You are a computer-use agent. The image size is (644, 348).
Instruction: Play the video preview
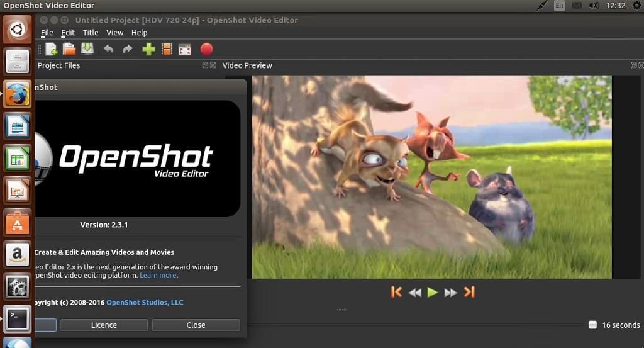[433, 293]
